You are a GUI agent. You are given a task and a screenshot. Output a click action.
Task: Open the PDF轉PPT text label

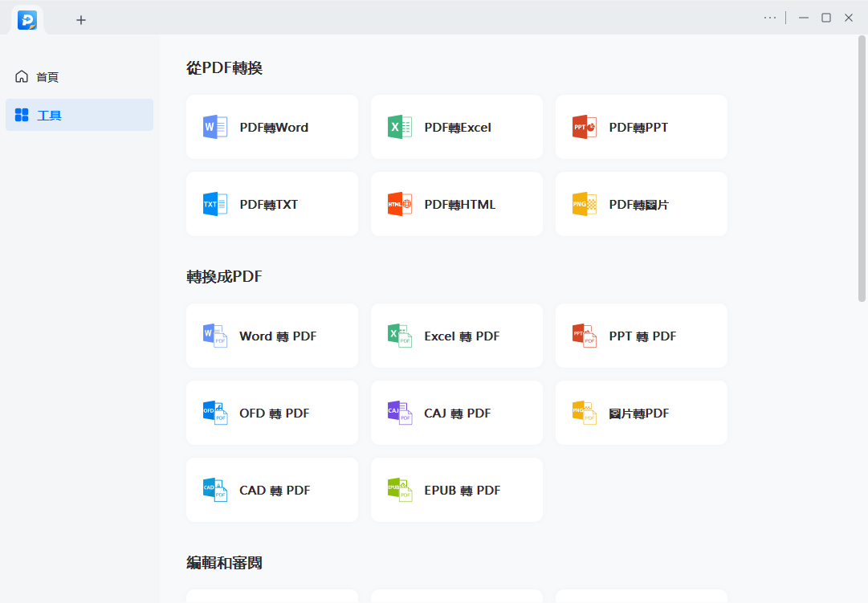click(x=638, y=128)
